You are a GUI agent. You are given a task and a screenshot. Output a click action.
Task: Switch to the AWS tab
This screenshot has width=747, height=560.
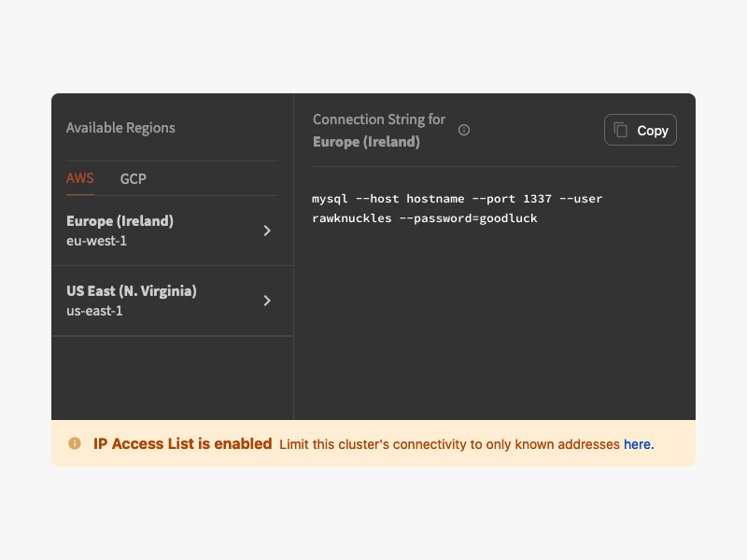point(80,178)
